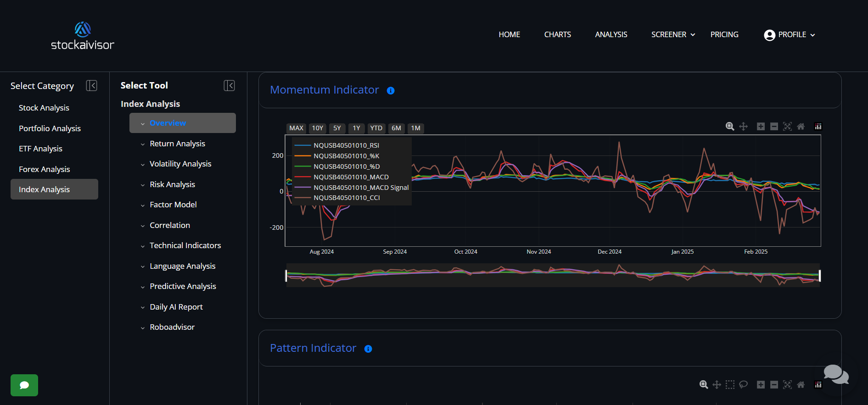Click autoscale icon on Momentum chart
The height and width of the screenshot is (405, 868).
[787, 127]
